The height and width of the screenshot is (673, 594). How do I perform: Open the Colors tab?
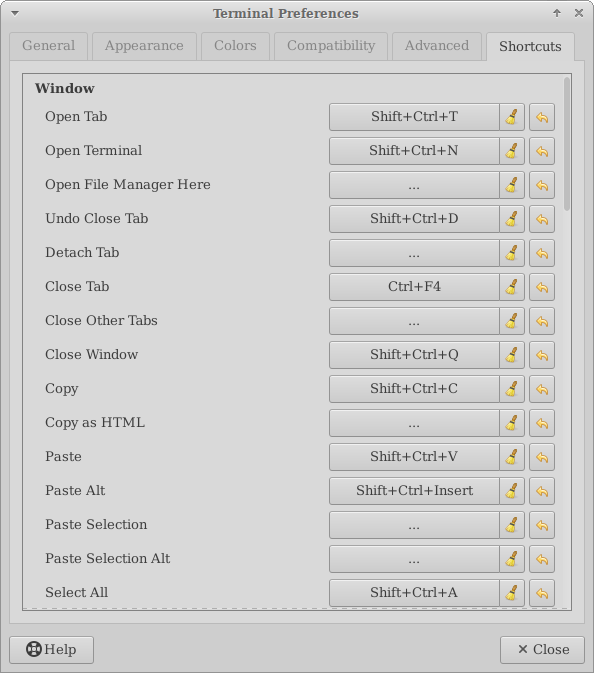[235, 46]
